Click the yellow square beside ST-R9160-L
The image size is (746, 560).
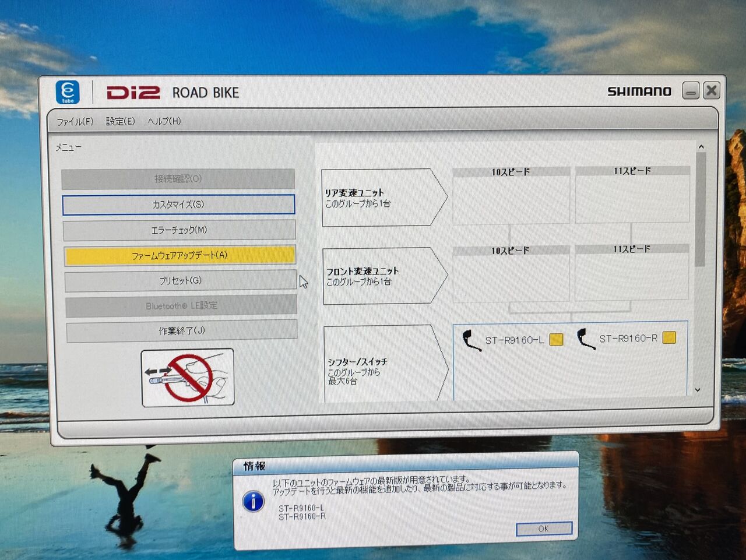557,340
